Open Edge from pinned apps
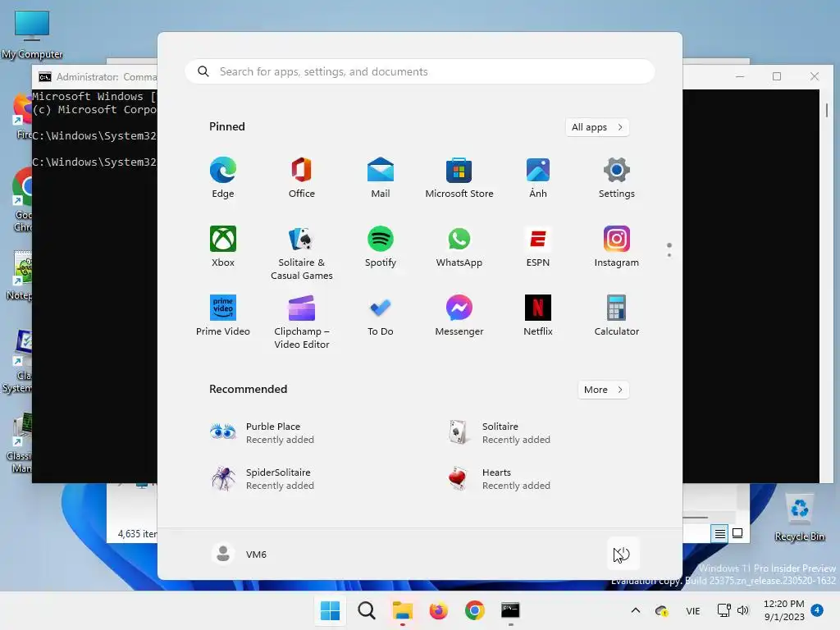Image resolution: width=840 pixels, height=630 pixels. (223, 178)
